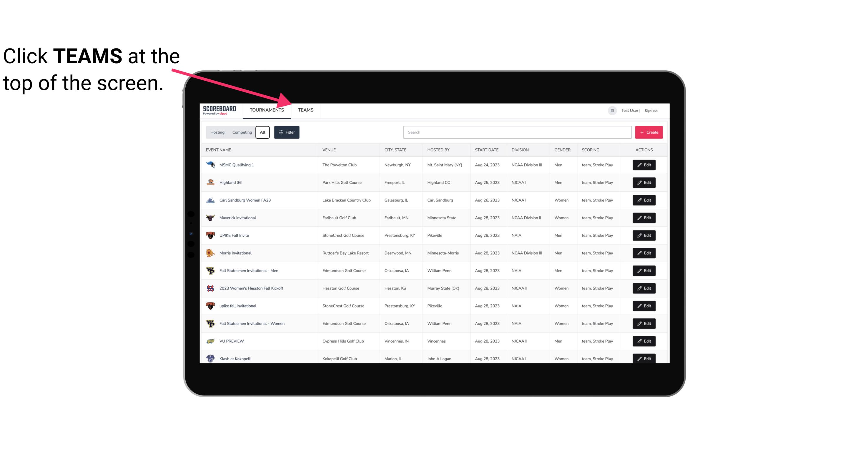The image size is (868, 467).
Task: Click the Sign out link
Action: pos(652,110)
